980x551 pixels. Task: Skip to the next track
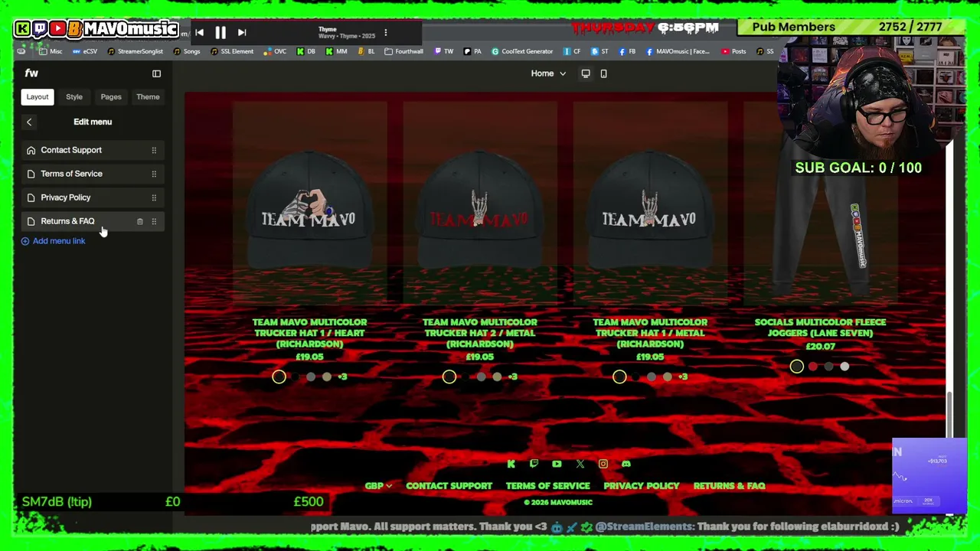pos(242,32)
